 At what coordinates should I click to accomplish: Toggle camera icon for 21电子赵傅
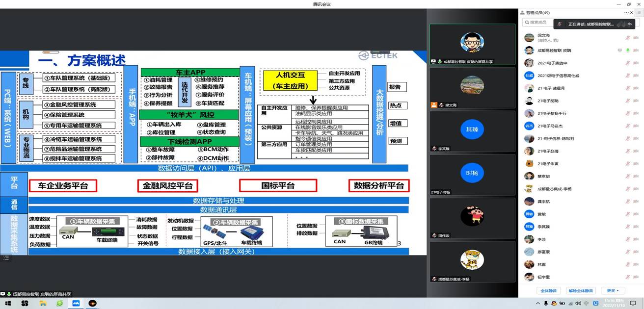[637, 151]
